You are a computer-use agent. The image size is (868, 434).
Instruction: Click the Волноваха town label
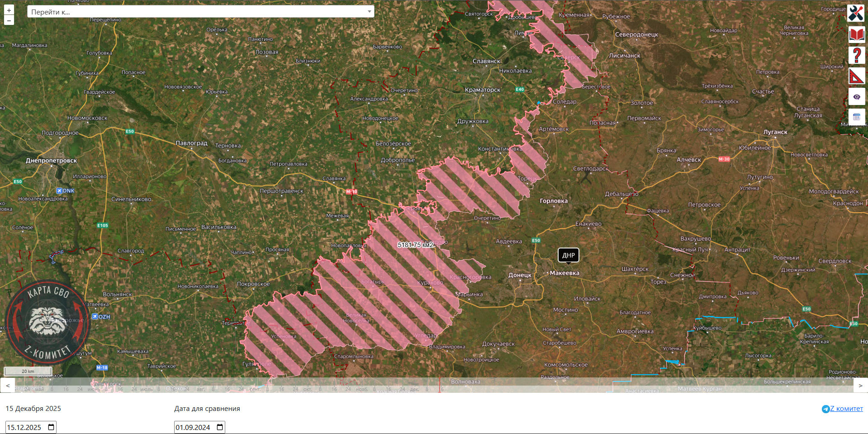point(465,382)
